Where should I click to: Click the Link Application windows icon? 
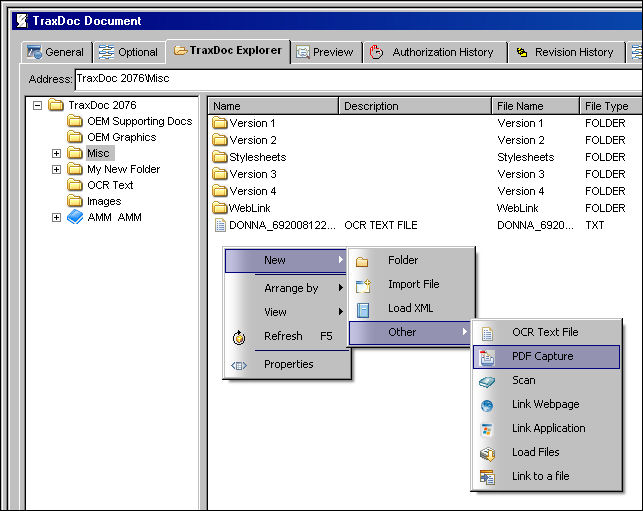coord(487,430)
